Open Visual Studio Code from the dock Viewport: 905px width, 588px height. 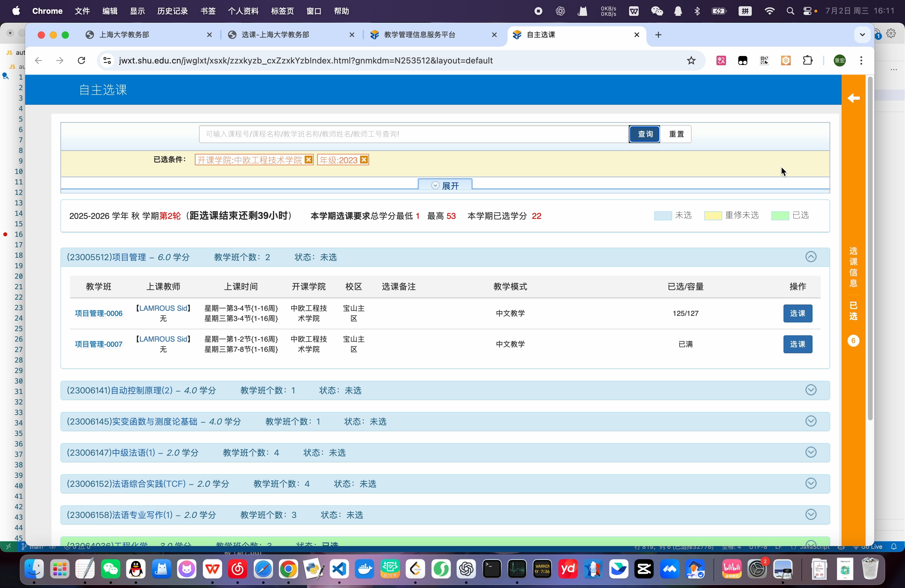(x=339, y=569)
